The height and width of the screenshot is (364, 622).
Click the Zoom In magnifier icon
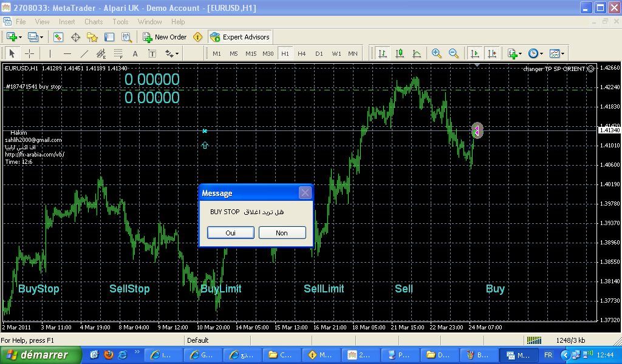tap(436, 53)
